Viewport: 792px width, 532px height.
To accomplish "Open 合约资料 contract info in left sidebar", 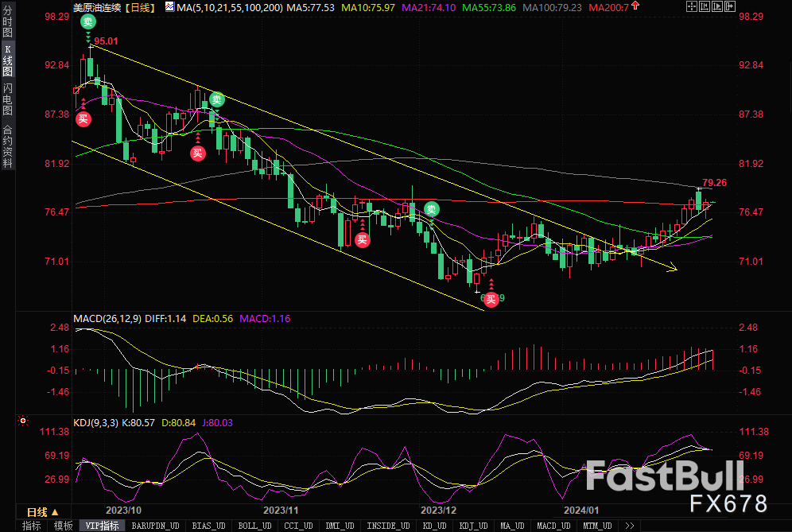I will coord(8,145).
